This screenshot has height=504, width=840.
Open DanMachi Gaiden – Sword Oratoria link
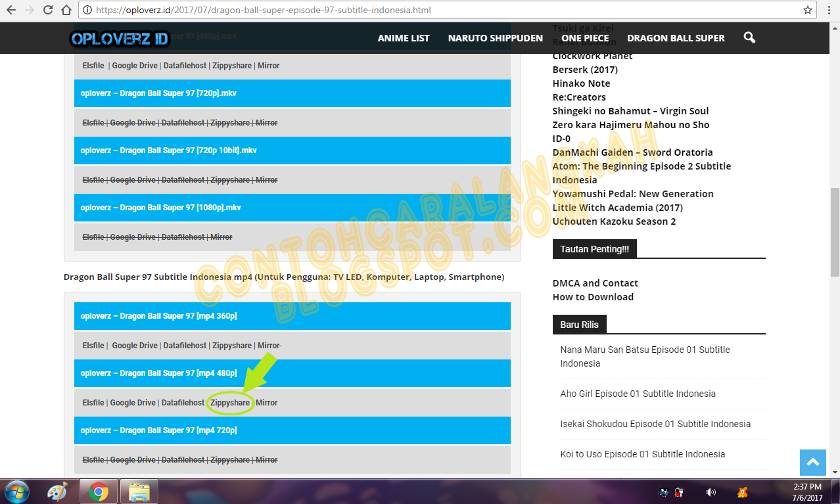632,152
